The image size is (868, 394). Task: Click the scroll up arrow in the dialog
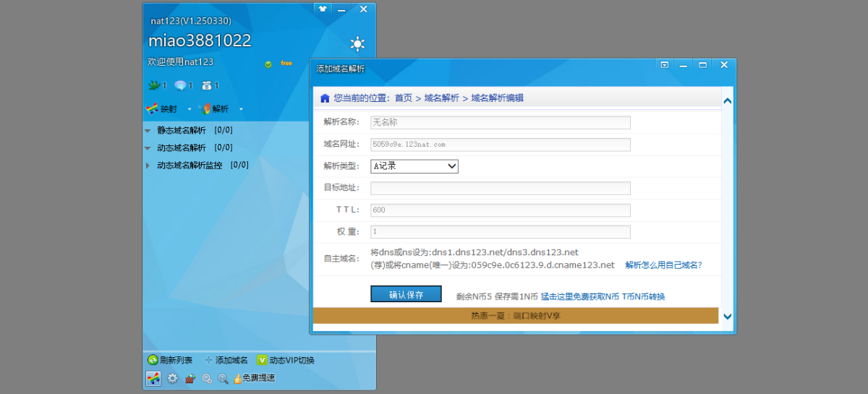727,100
